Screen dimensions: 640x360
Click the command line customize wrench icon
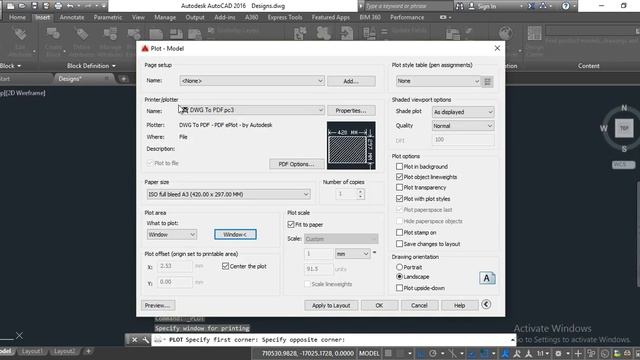coord(145,340)
